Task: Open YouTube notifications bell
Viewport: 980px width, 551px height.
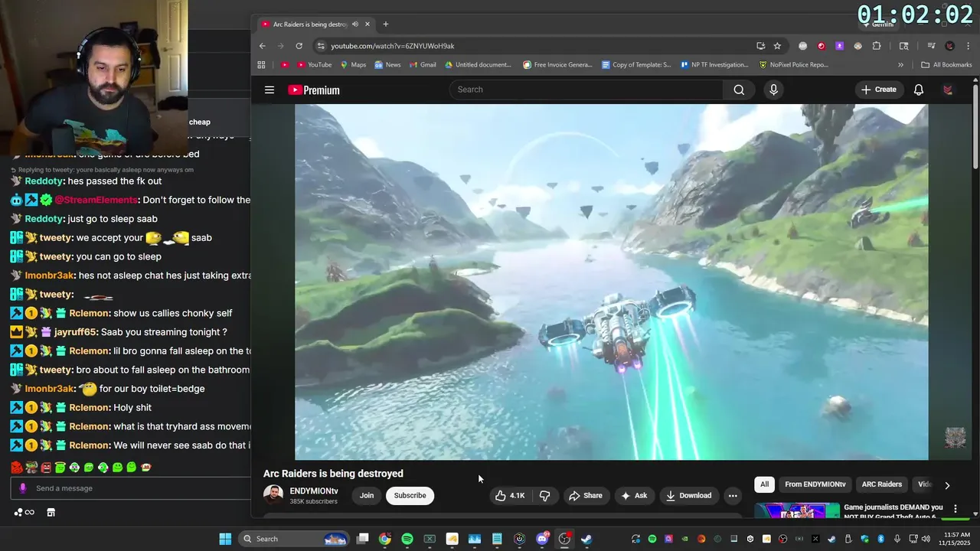Action: (x=919, y=90)
